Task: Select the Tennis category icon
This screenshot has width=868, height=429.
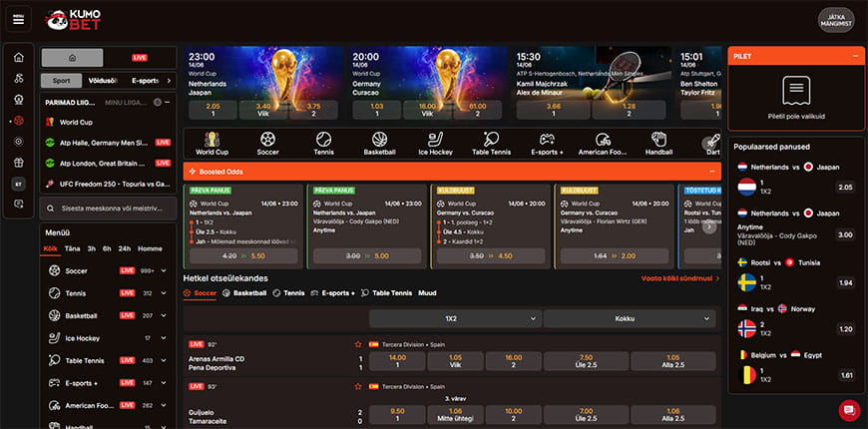Action: pyautogui.click(x=324, y=144)
